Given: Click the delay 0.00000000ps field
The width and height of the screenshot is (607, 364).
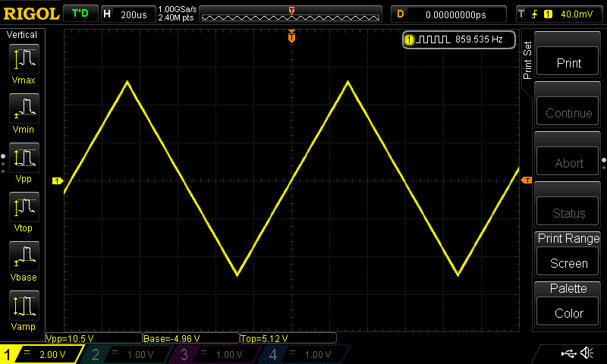Looking at the screenshot, I should click(448, 14).
